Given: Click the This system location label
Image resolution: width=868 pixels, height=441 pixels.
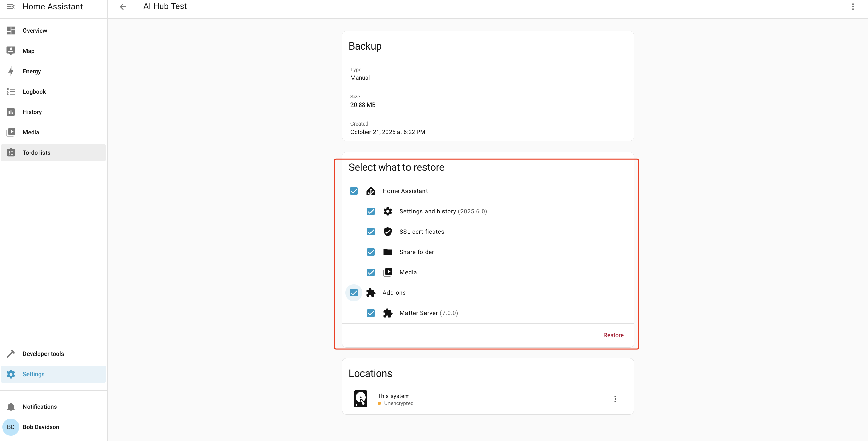Looking at the screenshot, I should pos(394,396).
